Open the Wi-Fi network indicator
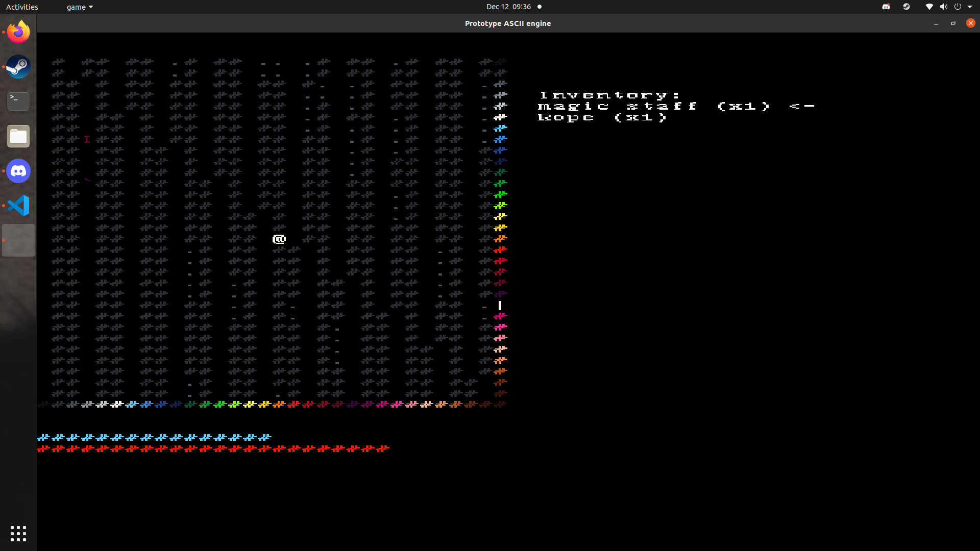The width and height of the screenshot is (980, 551). pyautogui.click(x=929, y=7)
